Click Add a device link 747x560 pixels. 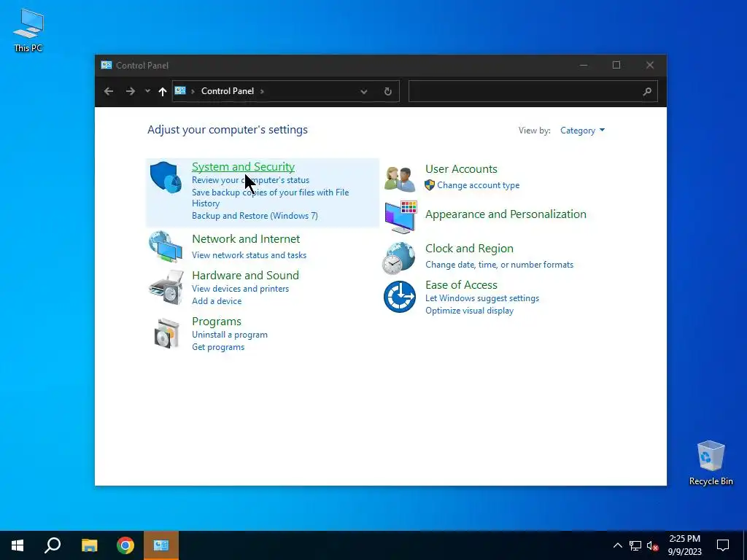click(217, 301)
